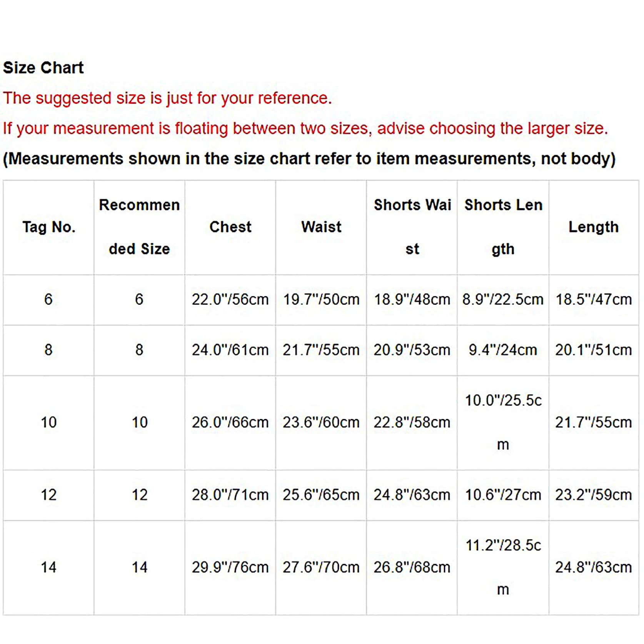Select the Chest column header

tap(230, 227)
